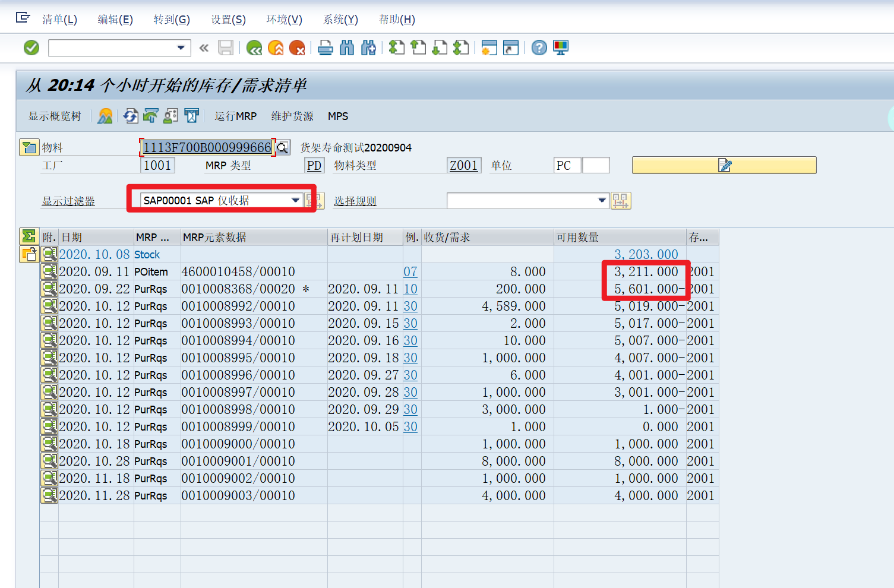Click the confirm (green checkmark) icon

pyautogui.click(x=30, y=48)
